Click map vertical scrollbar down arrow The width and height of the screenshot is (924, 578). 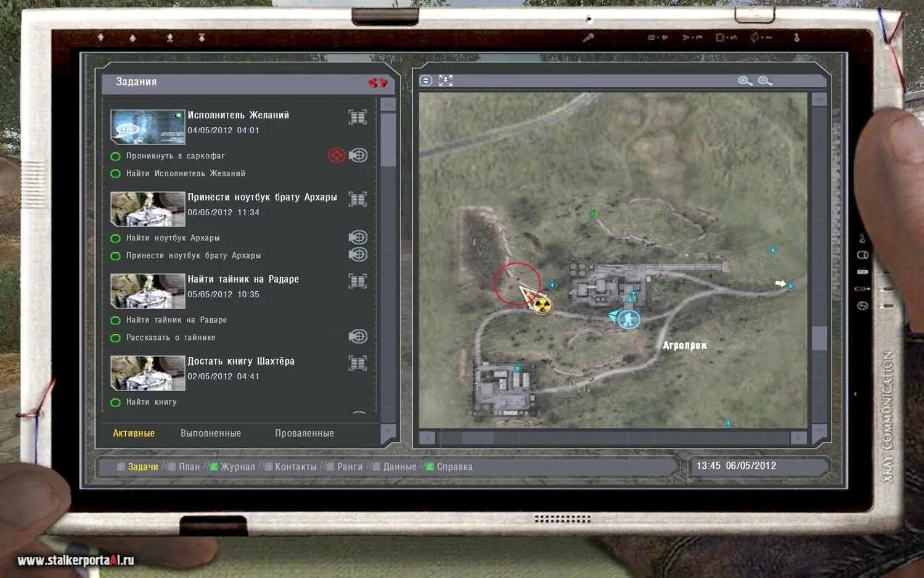click(819, 431)
